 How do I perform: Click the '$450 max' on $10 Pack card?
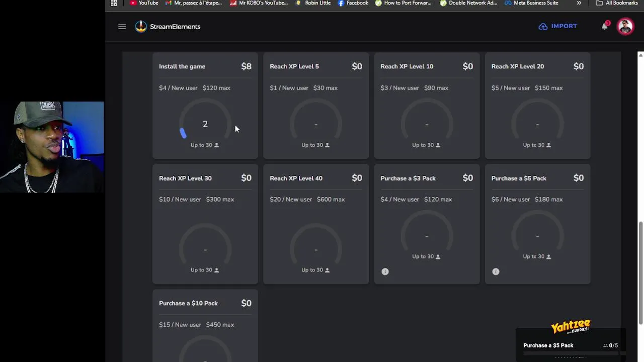point(220,325)
